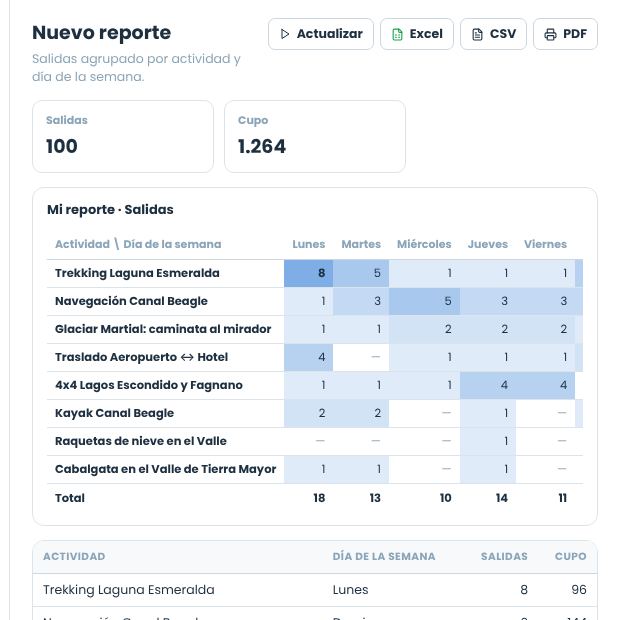Select 4x4 Lagos Escondido y Fagnano row
Viewport: 620px width, 620px height.
[x=149, y=385]
